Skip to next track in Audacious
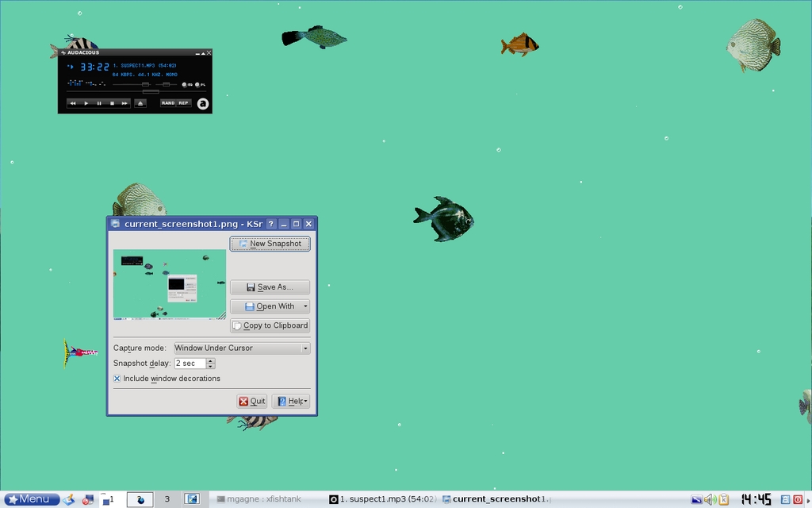 pos(124,103)
